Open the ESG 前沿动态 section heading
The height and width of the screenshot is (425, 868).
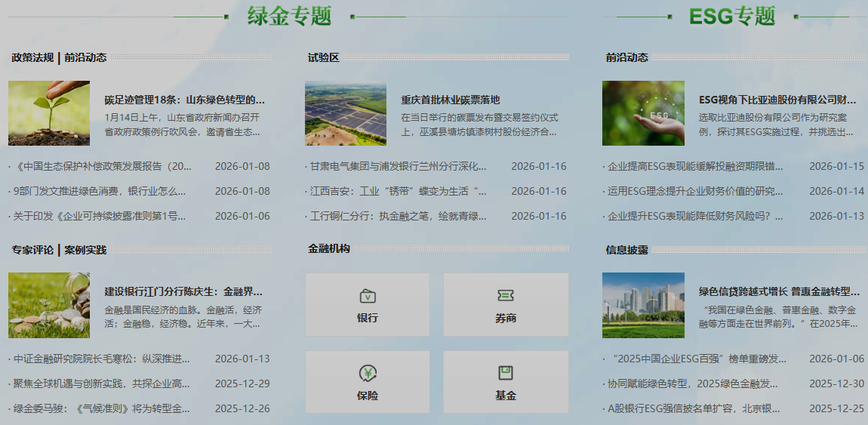(626, 57)
